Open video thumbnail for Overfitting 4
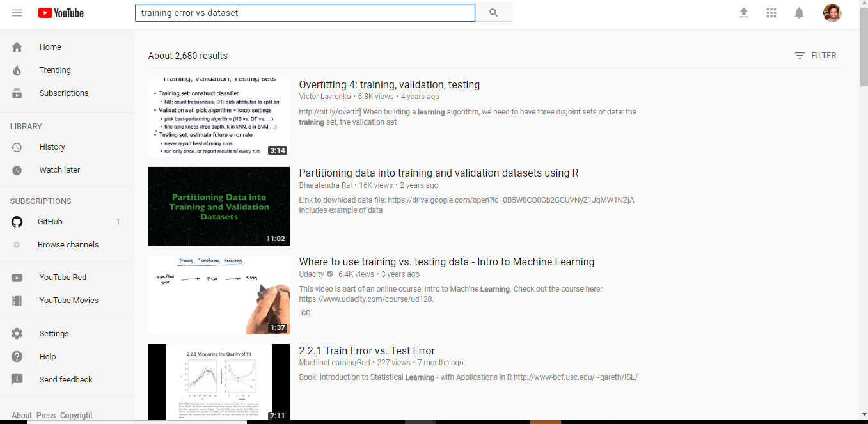Viewport: 868px width, 424px height. tap(219, 118)
